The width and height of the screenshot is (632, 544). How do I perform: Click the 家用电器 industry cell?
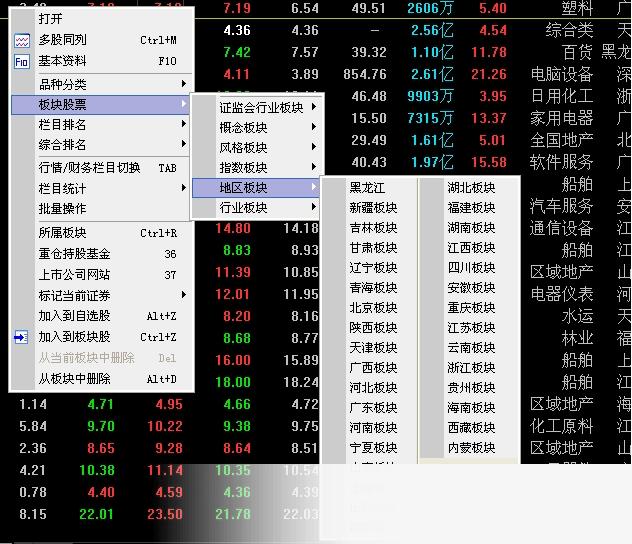[x=562, y=118]
